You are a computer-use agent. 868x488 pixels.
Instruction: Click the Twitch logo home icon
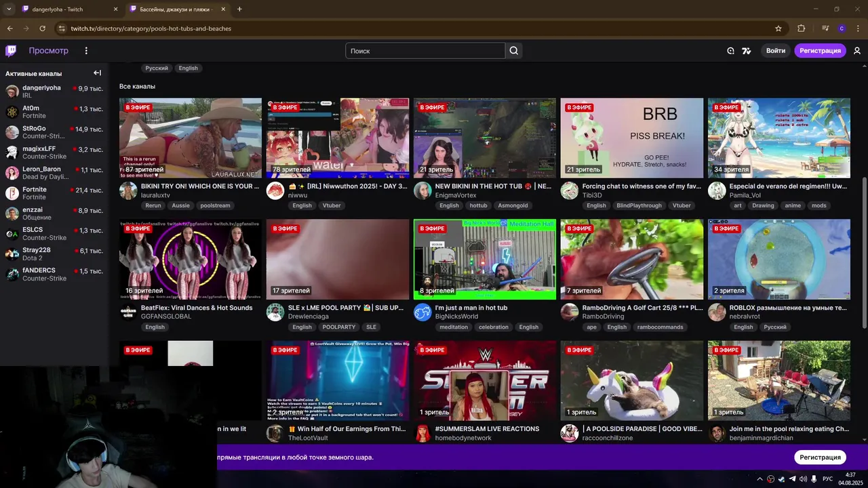tap(11, 51)
